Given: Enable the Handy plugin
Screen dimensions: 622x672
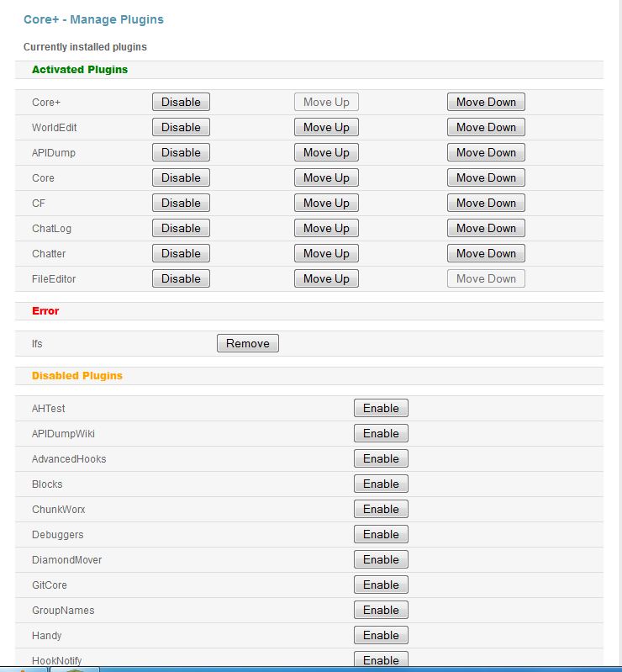Looking at the screenshot, I should point(381,635).
